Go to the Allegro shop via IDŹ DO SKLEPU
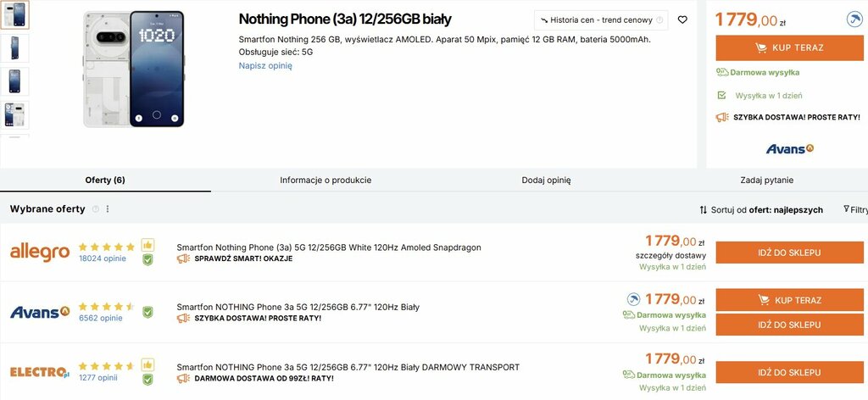Viewport: 868px width, 400px height. [x=789, y=253]
